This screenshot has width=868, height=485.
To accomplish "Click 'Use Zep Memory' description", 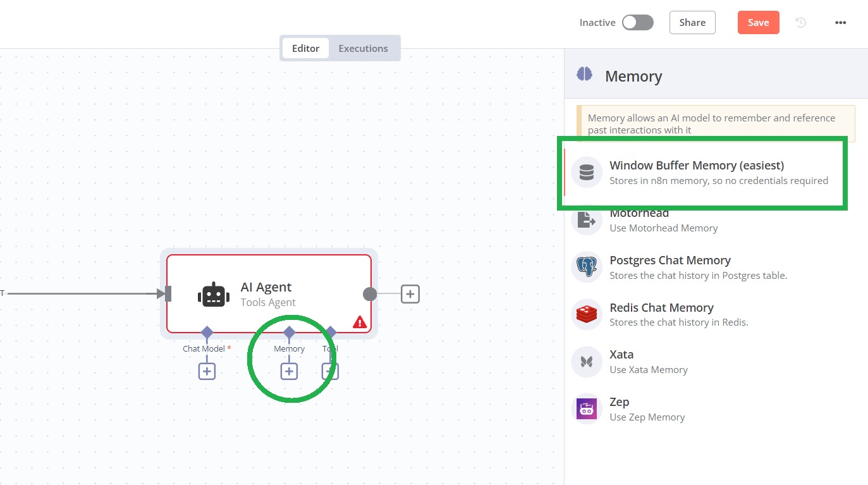I will (647, 417).
